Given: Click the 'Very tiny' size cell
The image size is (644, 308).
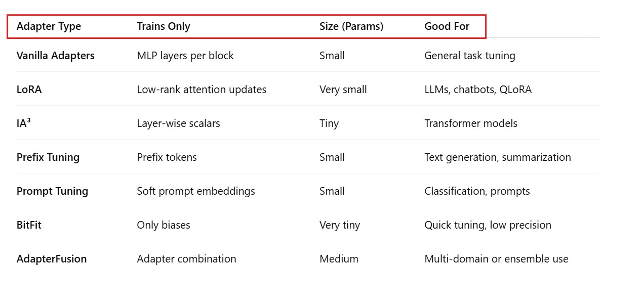Looking at the screenshot, I should (340, 225).
